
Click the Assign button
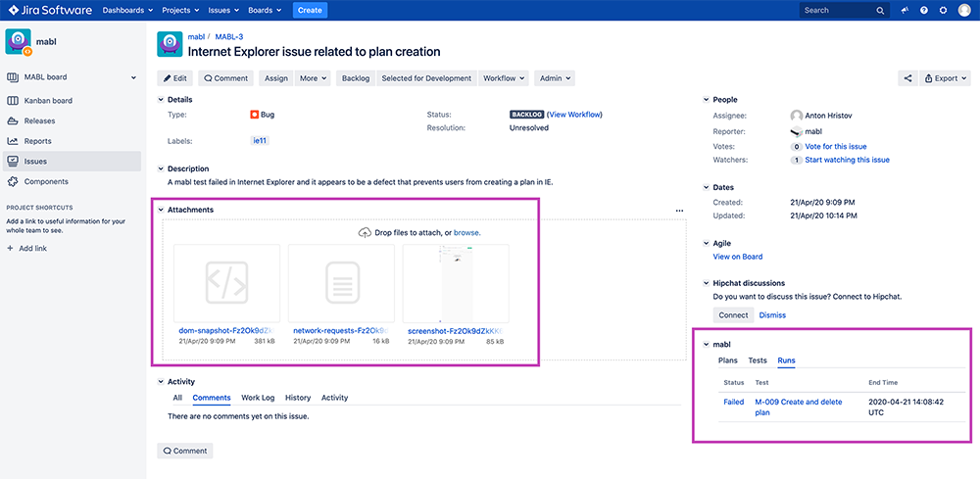click(276, 78)
